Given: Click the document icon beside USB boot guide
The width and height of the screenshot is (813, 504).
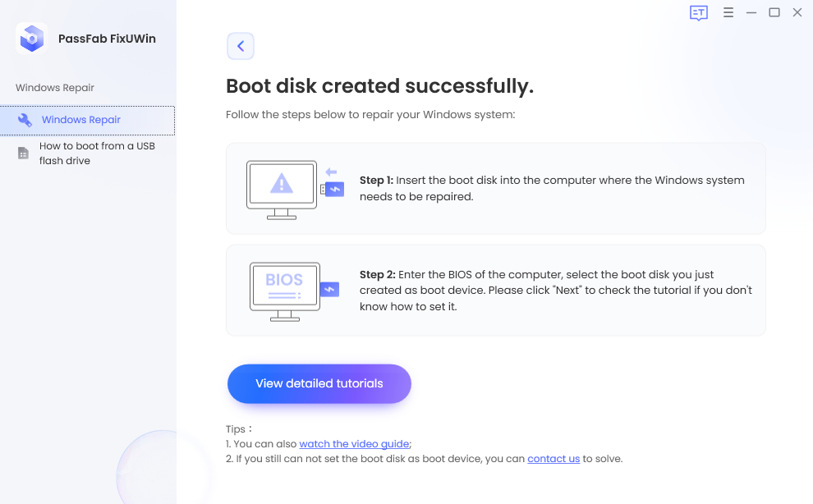Looking at the screenshot, I should click(23, 153).
